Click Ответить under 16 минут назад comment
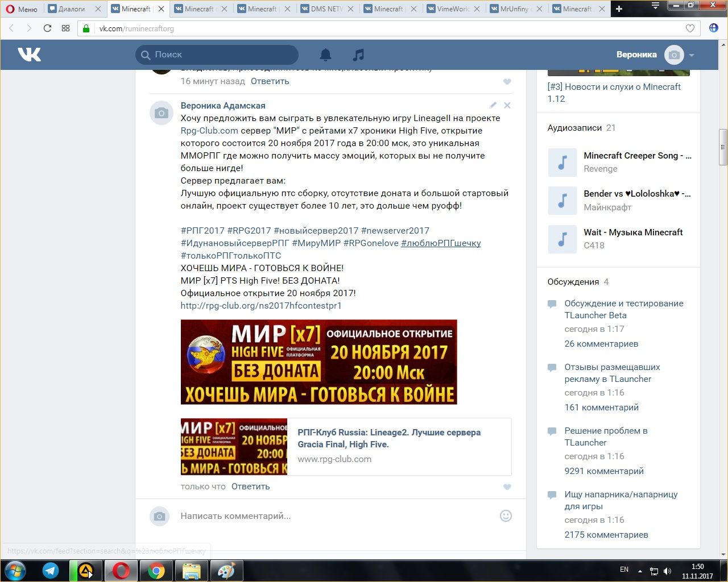This screenshot has width=728, height=582. 270,81
